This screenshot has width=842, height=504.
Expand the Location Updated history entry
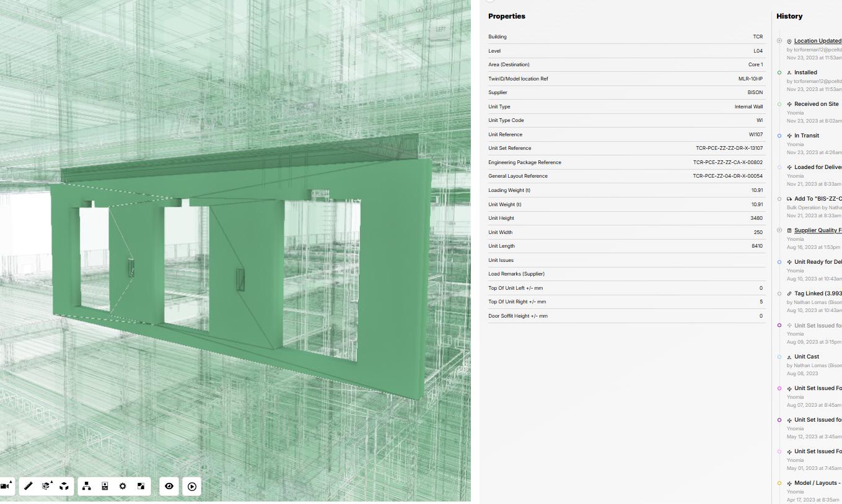pyautogui.click(x=779, y=41)
